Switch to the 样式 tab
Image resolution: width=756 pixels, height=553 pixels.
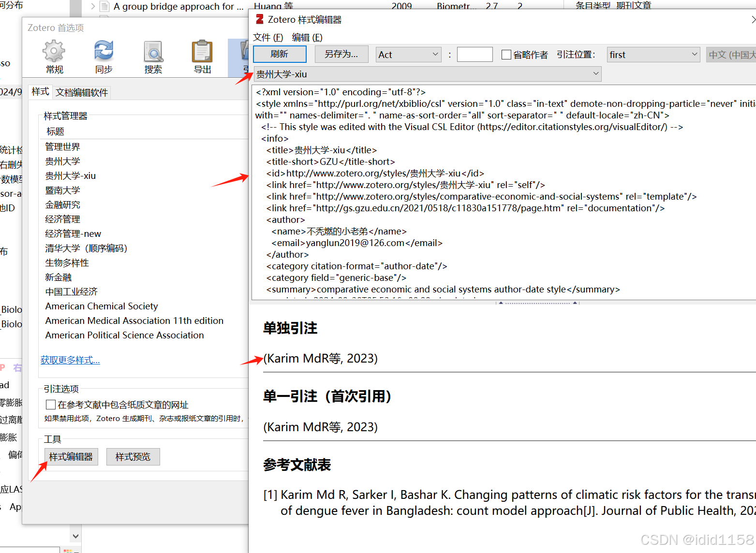coord(40,92)
